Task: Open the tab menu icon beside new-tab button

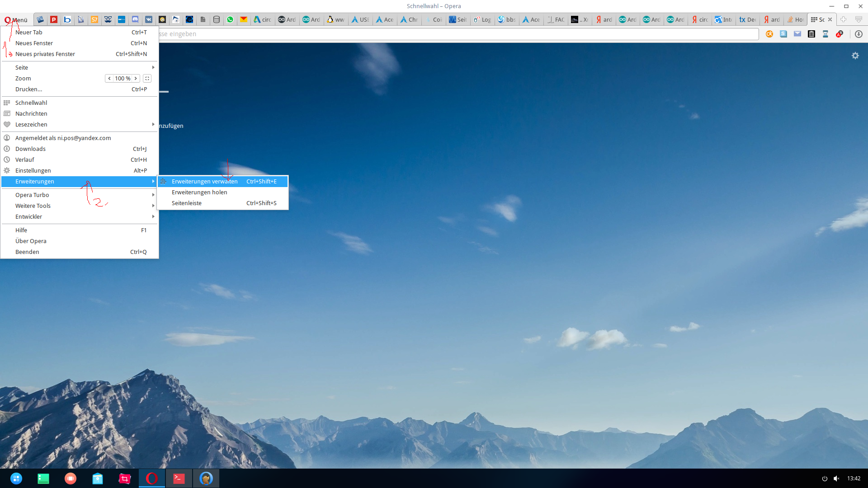Action: (859, 19)
